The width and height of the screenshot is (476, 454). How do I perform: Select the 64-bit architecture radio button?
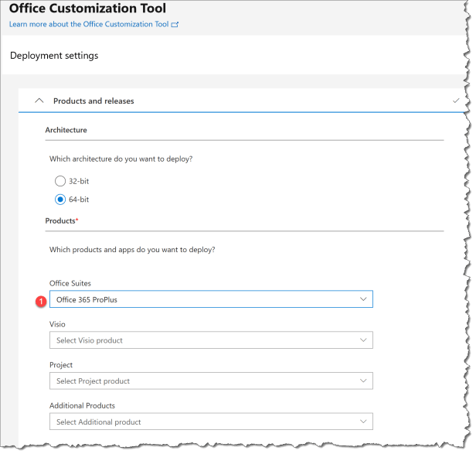(60, 200)
